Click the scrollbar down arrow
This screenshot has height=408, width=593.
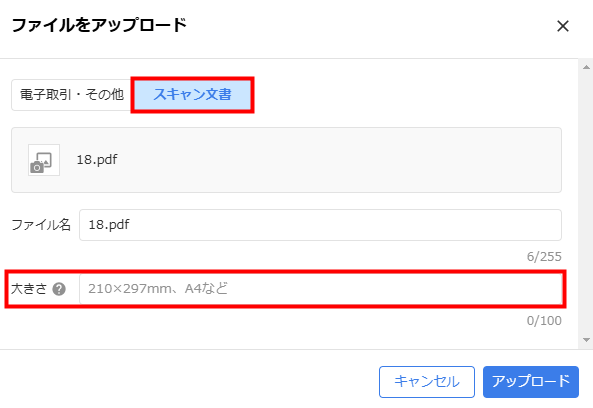[x=586, y=340]
